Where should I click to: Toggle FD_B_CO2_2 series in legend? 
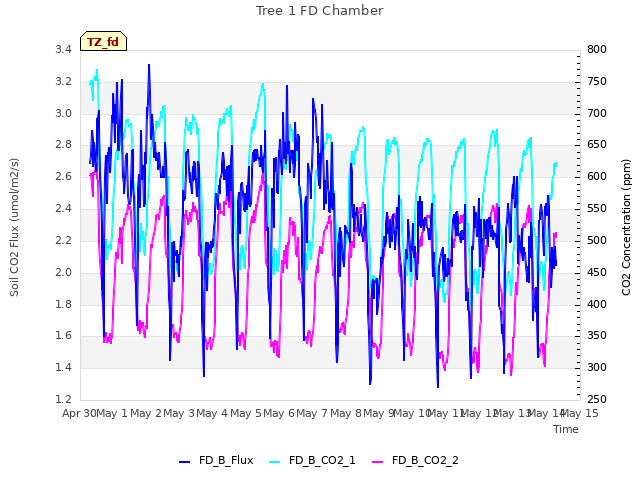point(415,460)
